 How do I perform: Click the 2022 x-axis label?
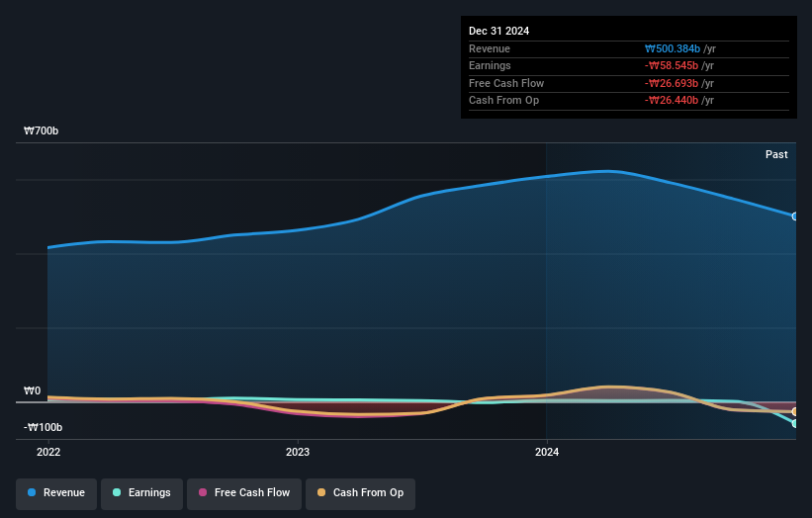pyautogui.click(x=48, y=452)
